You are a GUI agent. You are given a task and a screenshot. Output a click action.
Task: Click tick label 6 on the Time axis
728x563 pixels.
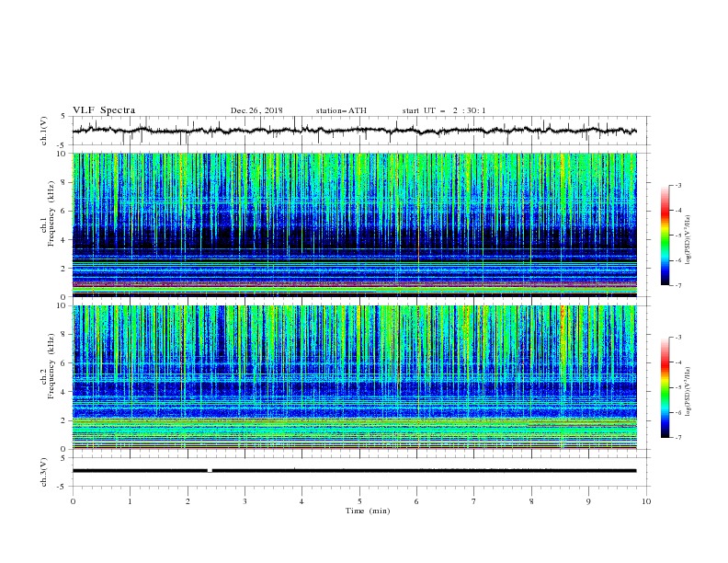click(x=416, y=501)
